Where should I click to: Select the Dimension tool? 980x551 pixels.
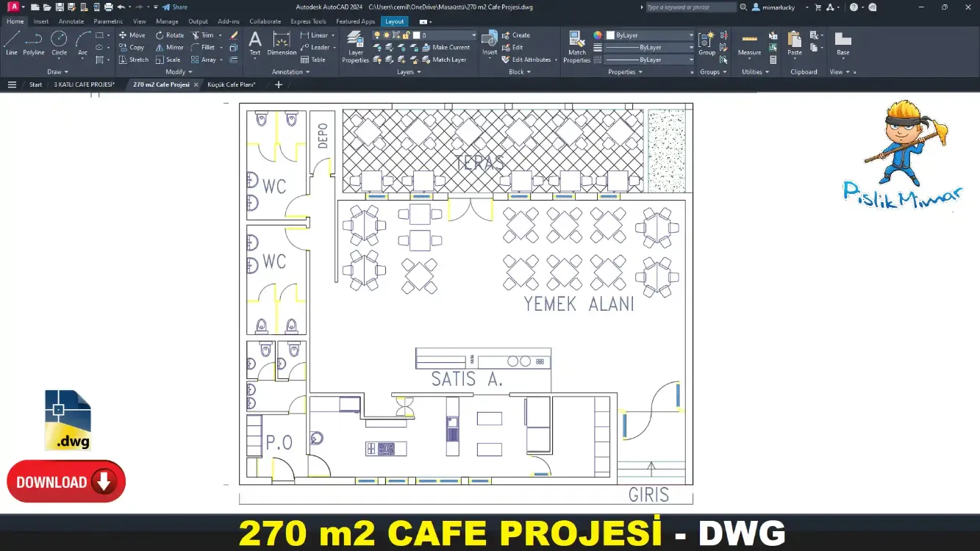point(282,43)
